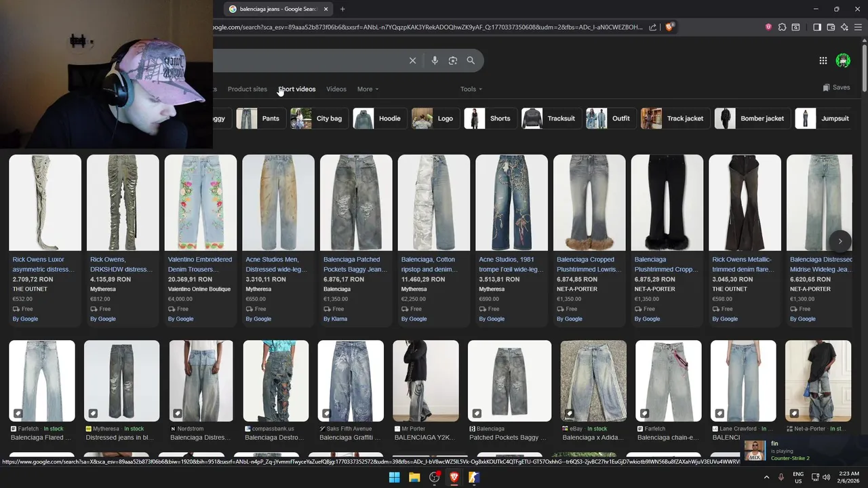Open Google Lens image search
The width and height of the screenshot is (868, 488).
pos(453,60)
